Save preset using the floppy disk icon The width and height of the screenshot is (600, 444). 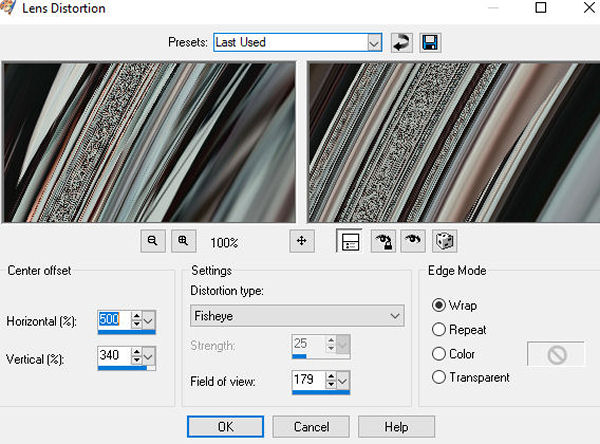(430, 42)
